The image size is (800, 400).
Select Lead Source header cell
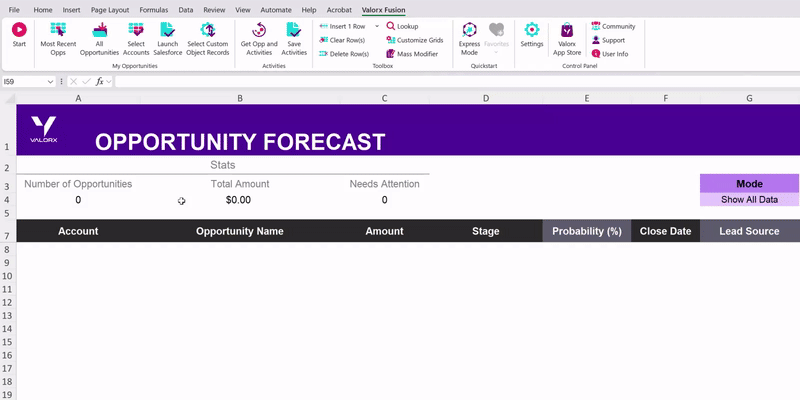point(749,231)
